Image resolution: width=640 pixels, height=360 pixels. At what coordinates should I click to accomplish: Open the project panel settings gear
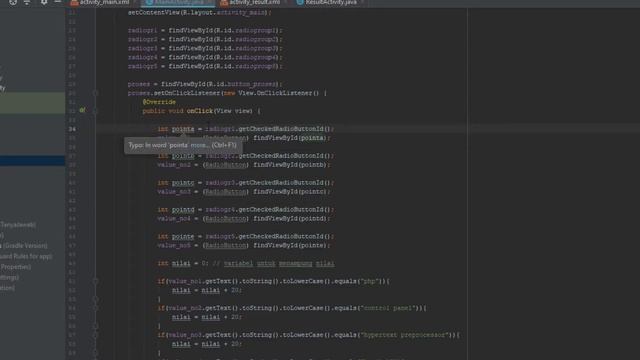pos(43,2)
